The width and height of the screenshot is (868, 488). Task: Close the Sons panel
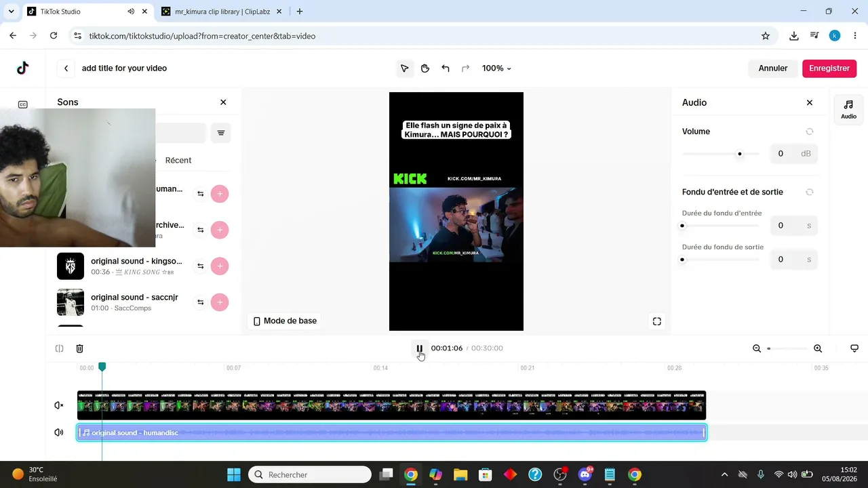coord(223,102)
